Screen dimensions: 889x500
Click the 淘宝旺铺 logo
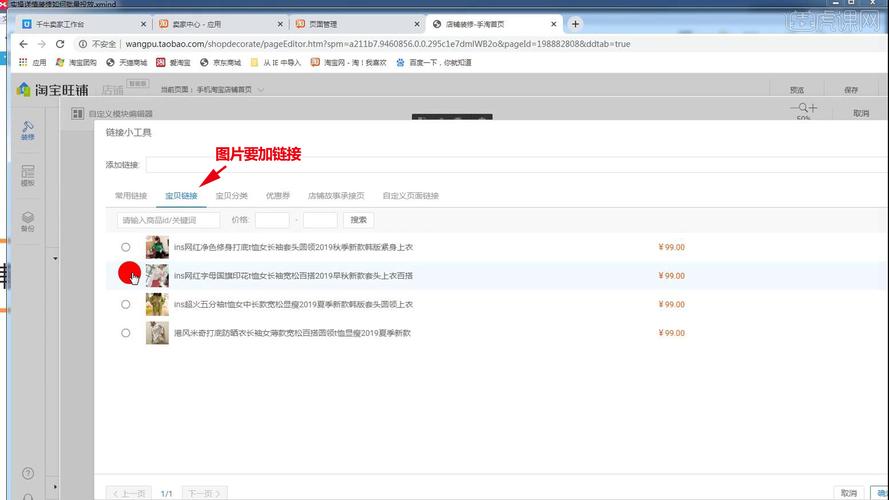pos(52,90)
